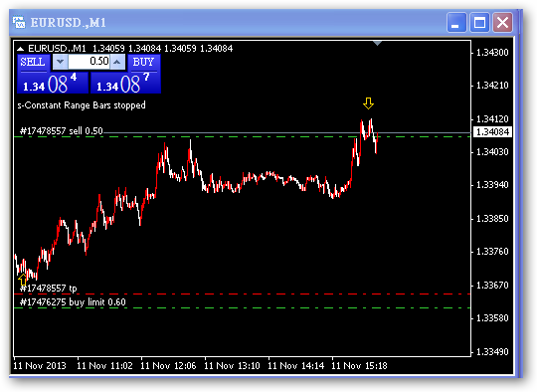This screenshot has width=537, height=392.
Task: Select the yellow down arrow sell marker
Action: (x=369, y=103)
